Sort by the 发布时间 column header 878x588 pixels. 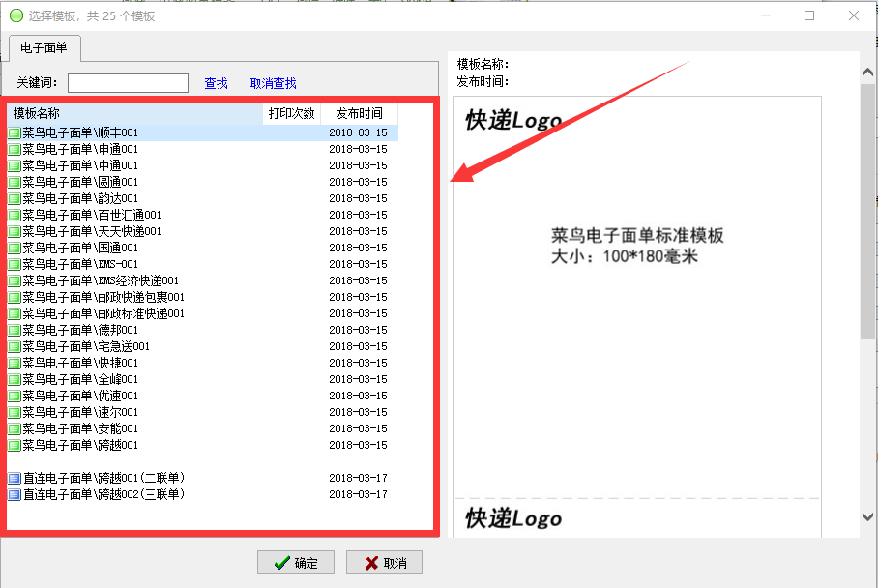click(359, 113)
